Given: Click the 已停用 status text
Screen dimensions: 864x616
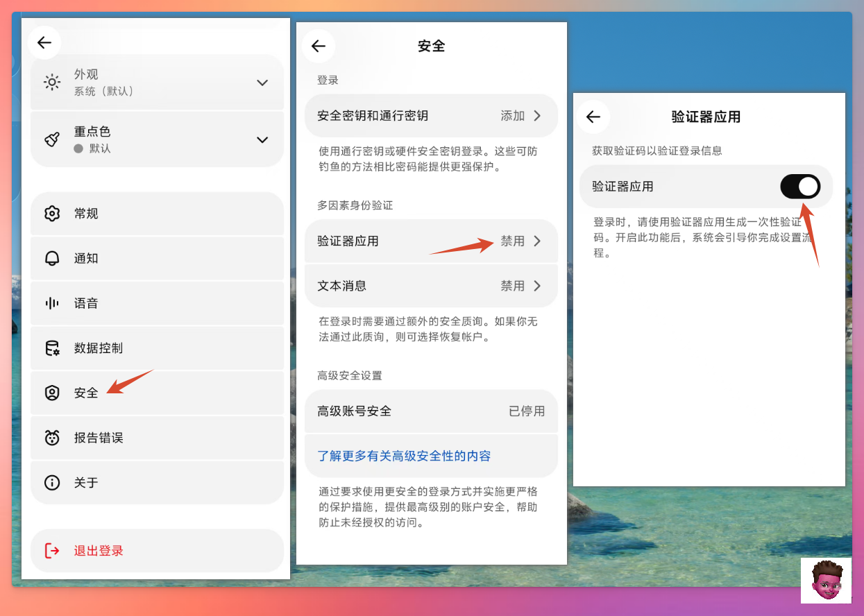Looking at the screenshot, I should [x=527, y=411].
